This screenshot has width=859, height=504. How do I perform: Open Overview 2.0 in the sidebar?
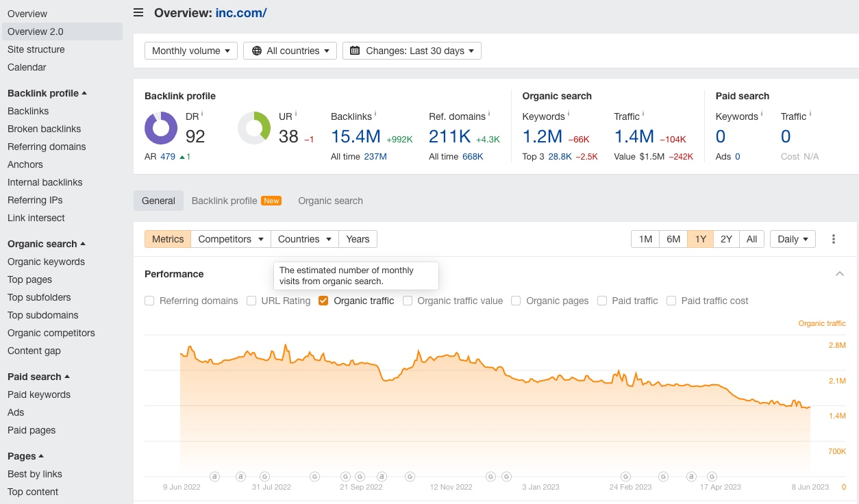pos(62,32)
